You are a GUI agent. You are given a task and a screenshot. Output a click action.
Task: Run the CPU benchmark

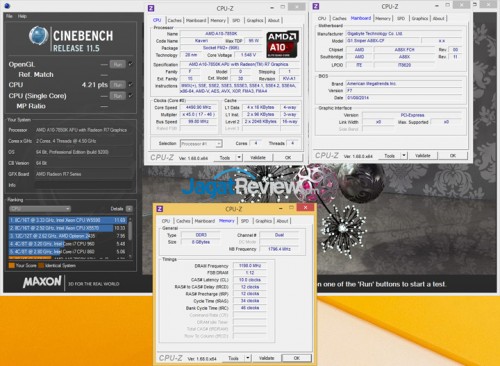(x=118, y=85)
